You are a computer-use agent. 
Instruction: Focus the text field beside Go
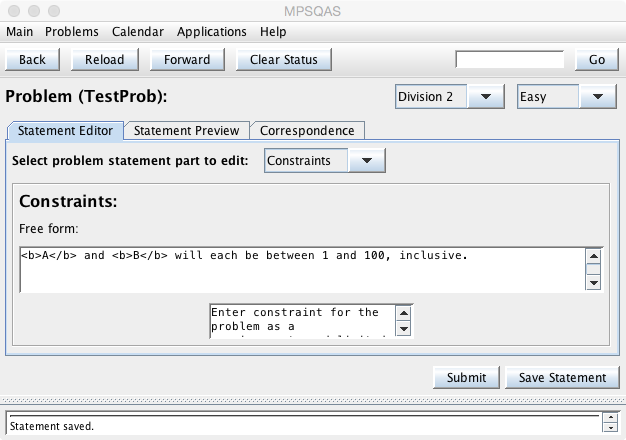coord(511,59)
